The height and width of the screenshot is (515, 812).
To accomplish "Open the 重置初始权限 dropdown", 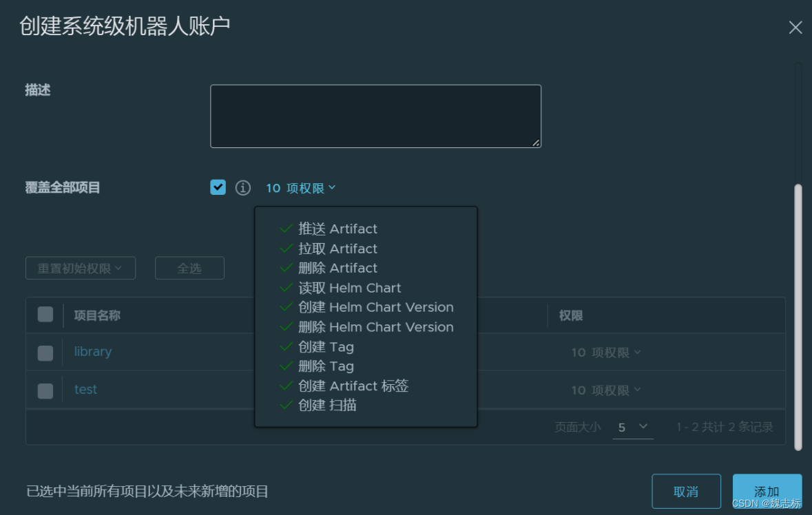I will pos(80,268).
